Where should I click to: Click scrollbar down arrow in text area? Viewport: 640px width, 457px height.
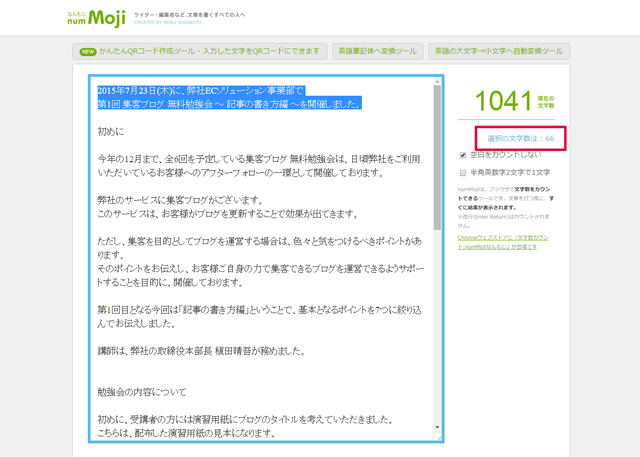click(x=437, y=427)
